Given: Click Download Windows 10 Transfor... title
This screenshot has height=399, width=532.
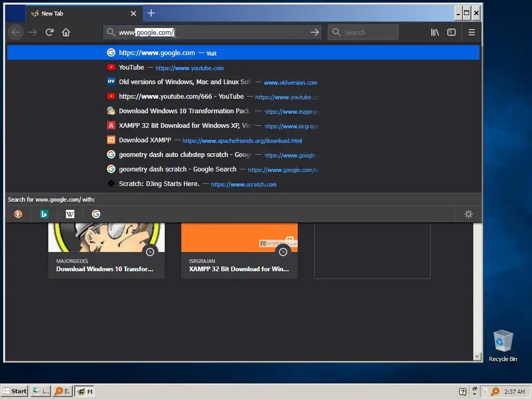Looking at the screenshot, I should [105, 269].
